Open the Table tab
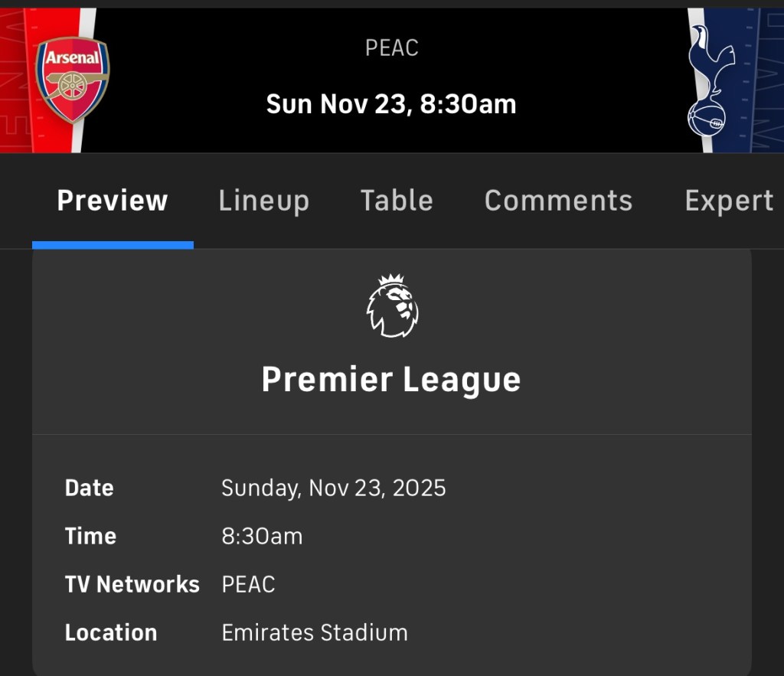 click(x=397, y=201)
